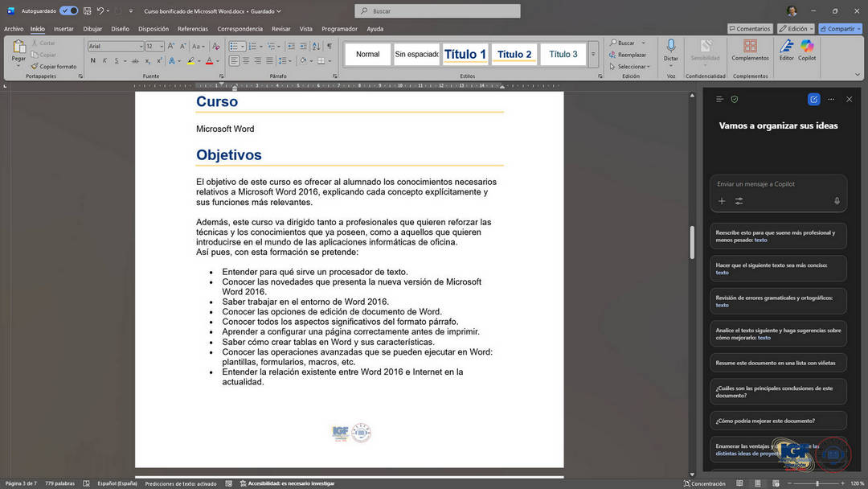
Task: Open the Arial font name dropdown
Action: tap(114, 46)
